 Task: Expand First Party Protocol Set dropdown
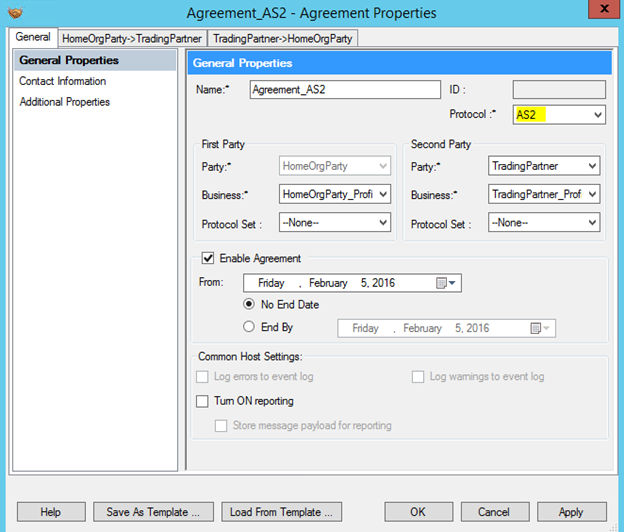[x=335, y=222]
